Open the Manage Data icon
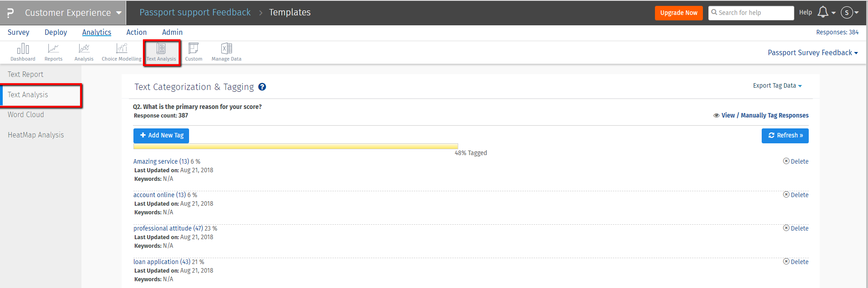Screen dimensions: 868x288 (x=226, y=52)
